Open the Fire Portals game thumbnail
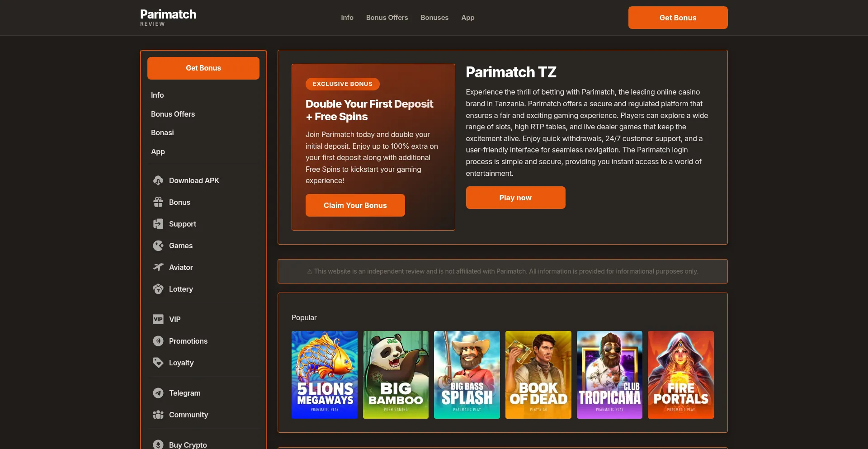Image resolution: width=868 pixels, height=449 pixels. point(681,375)
